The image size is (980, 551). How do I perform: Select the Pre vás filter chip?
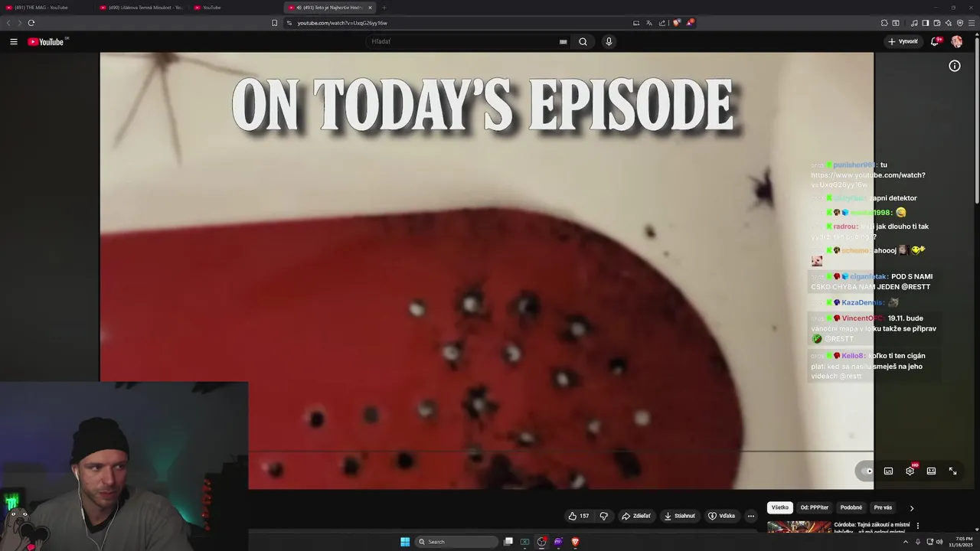pos(883,507)
